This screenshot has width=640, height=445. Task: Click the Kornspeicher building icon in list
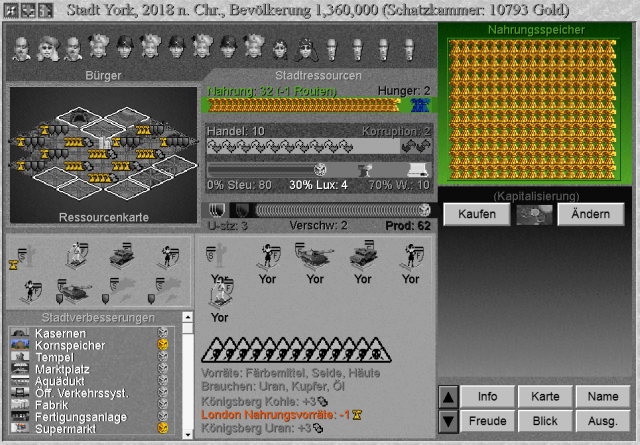pyautogui.click(x=20, y=344)
